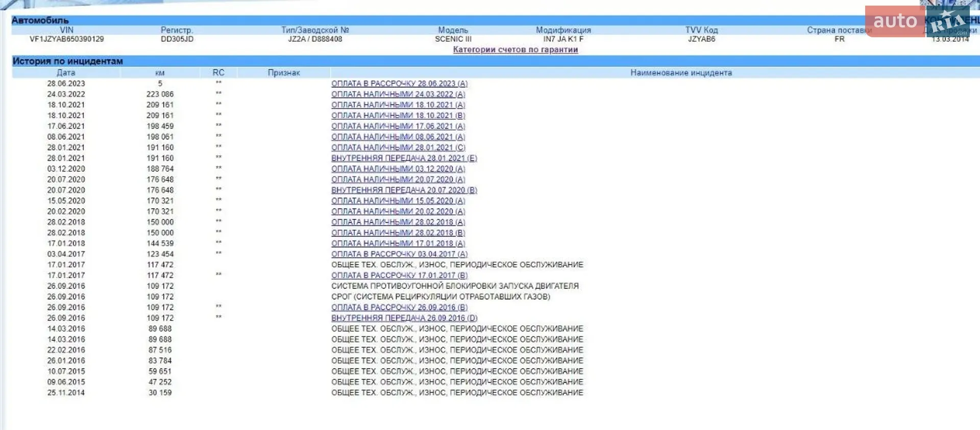Viewport: 980px width, 430px height.
Task: Open ОПЛАТА НАЛИЧНЫМИ 20.02.2020 (A)
Action: pos(398,212)
